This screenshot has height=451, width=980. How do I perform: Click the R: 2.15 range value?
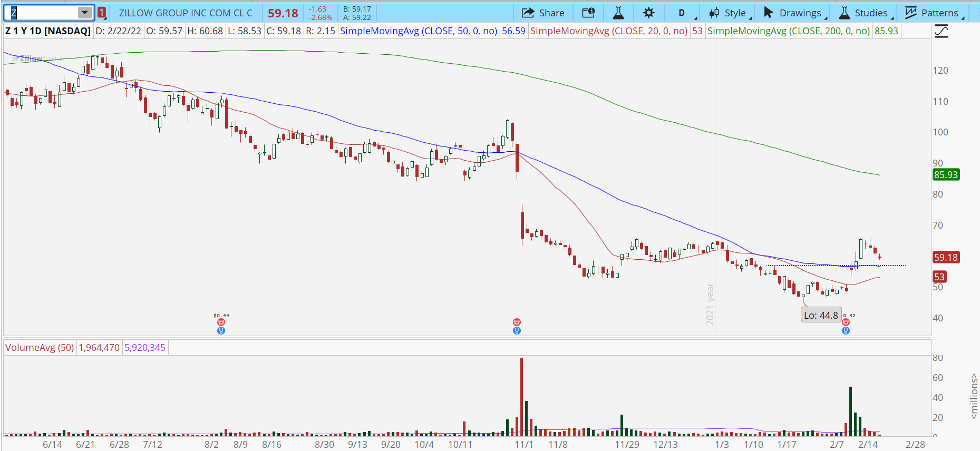[320, 31]
